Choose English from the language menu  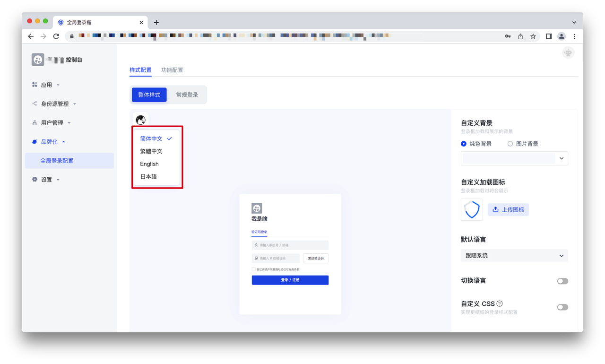point(149,164)
